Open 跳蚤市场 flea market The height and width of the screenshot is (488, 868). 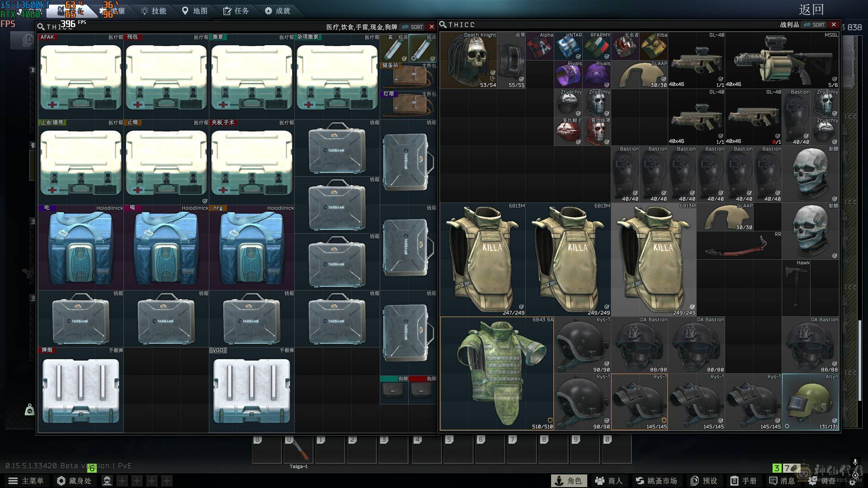(656, 481)
